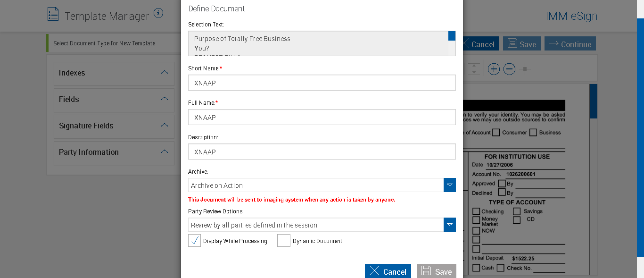
Task: Click the Template Manager info icon
Action: click(158, 13)
